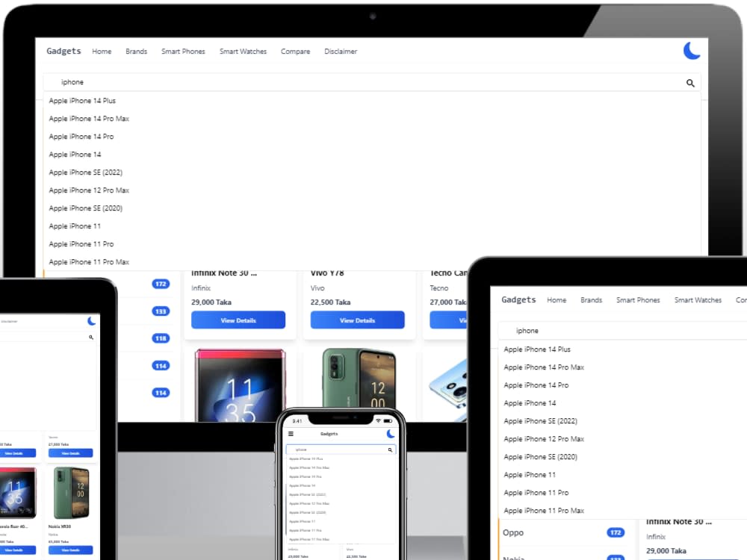Select Apple iPhone 11 Pro suggestion on laptop

(81, 244)
